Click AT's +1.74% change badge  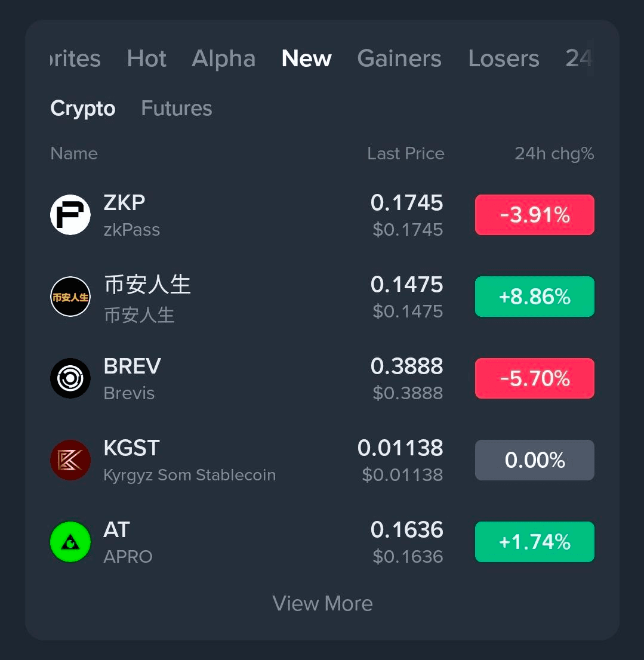(x=534, y=542)
